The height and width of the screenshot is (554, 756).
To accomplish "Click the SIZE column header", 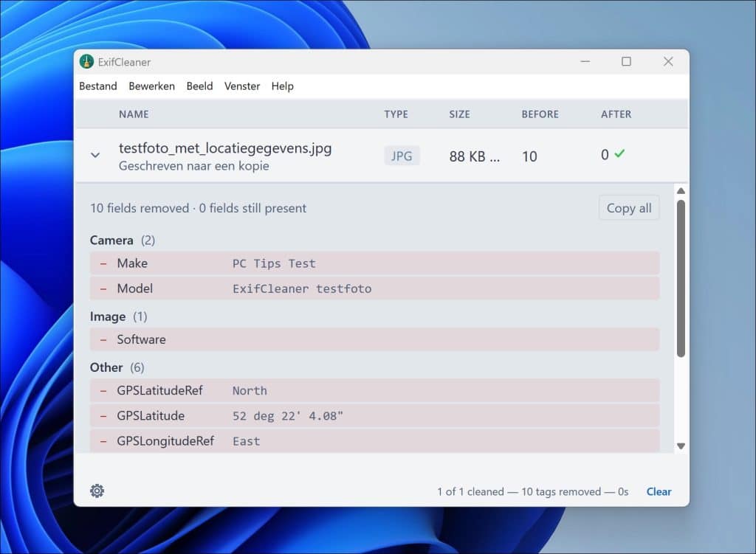I will click(459, 114).
